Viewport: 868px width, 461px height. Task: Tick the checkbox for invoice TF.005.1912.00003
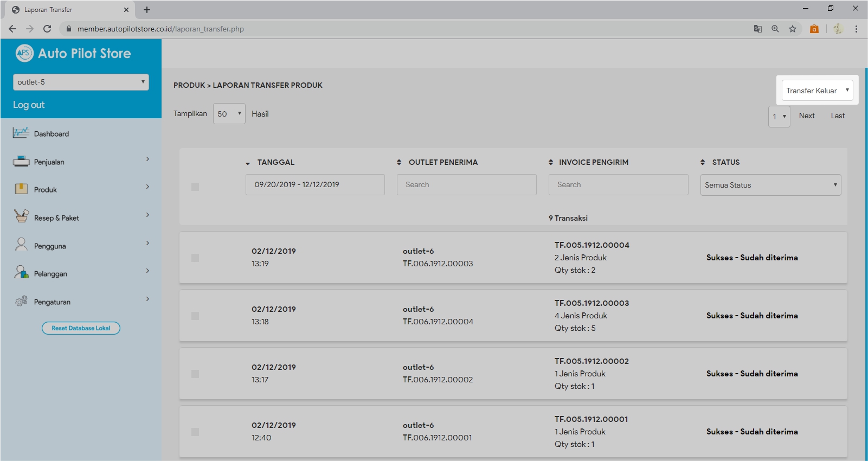tap(195, 316)
